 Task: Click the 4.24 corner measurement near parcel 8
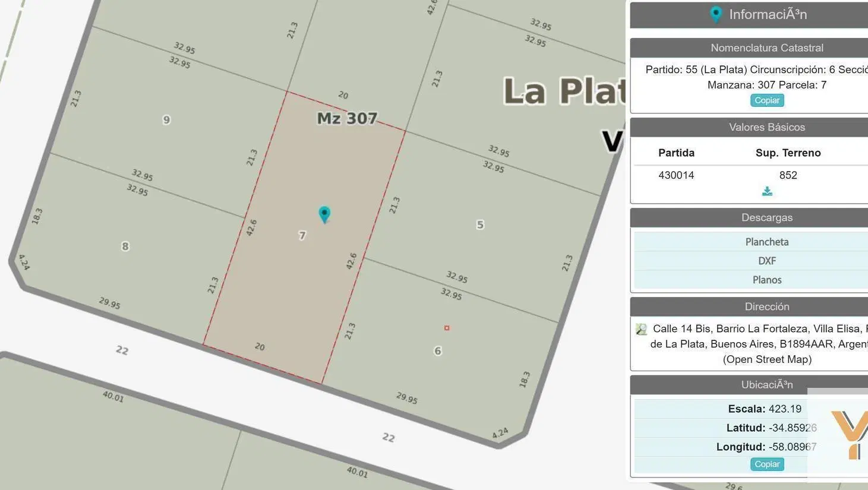23,262
